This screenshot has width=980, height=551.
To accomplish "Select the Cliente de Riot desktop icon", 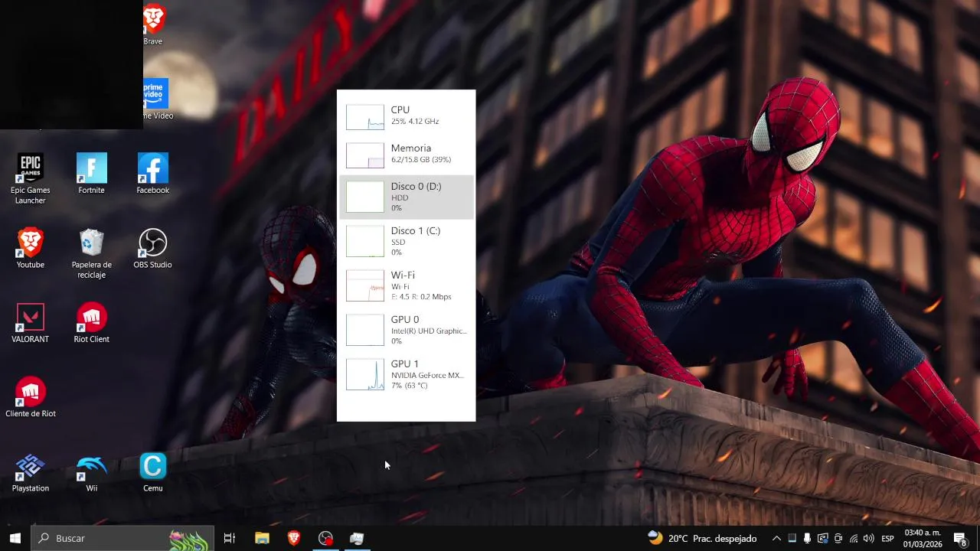I will [31, 397].
